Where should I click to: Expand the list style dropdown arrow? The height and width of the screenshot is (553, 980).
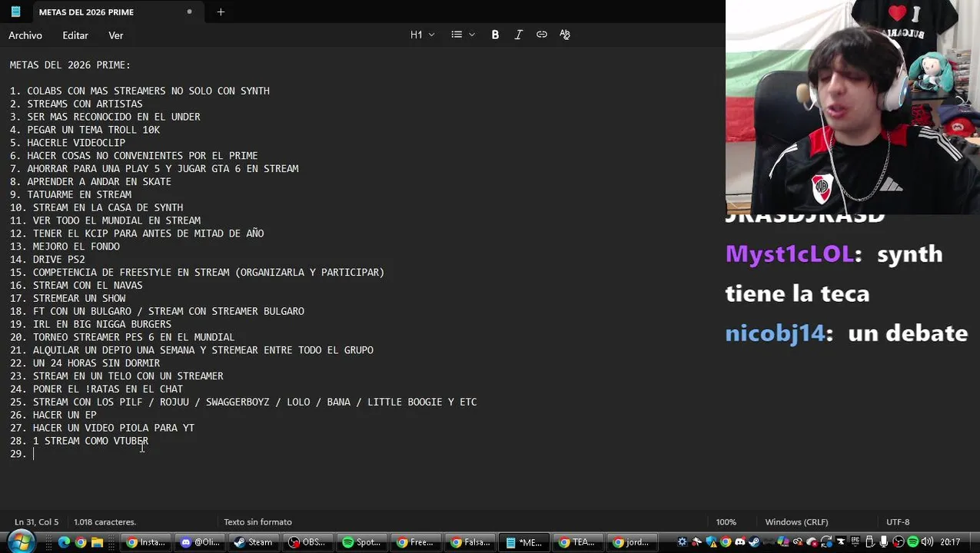coord(472,35)
